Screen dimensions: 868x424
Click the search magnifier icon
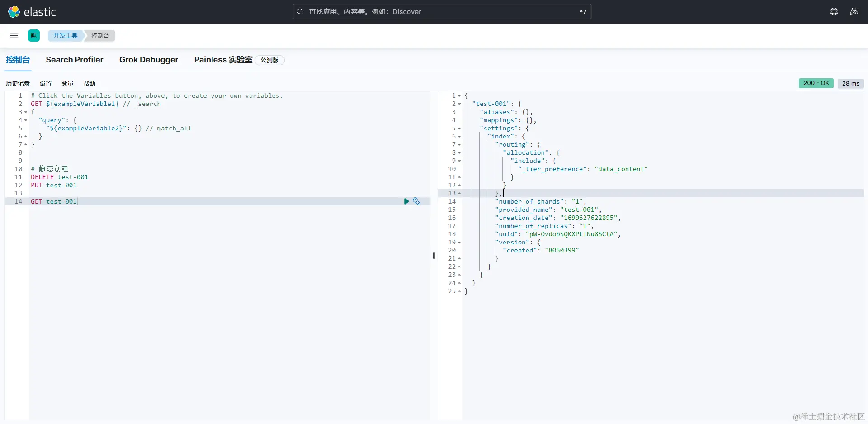[x=300, y=12]
